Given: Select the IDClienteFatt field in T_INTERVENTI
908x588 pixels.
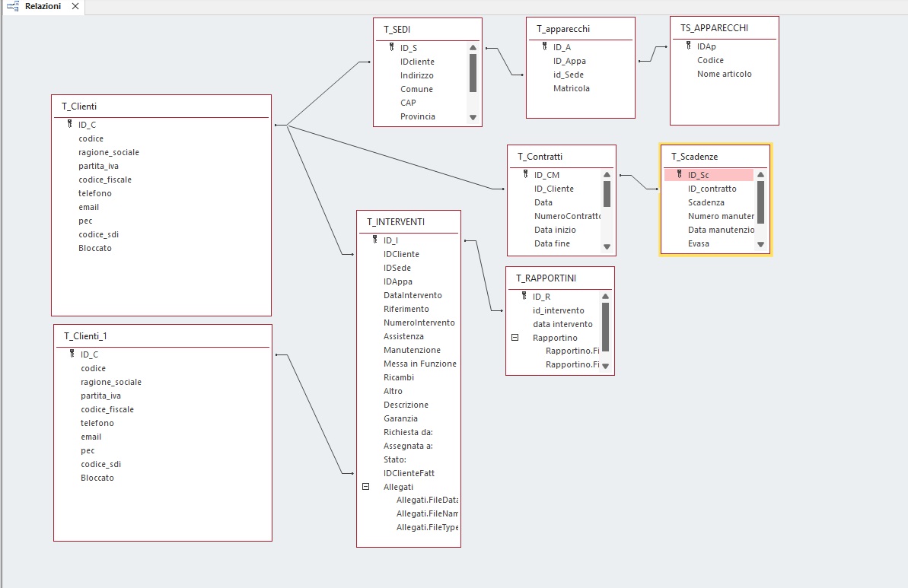Looking at the screenshot, I should (x=409, y=473).
